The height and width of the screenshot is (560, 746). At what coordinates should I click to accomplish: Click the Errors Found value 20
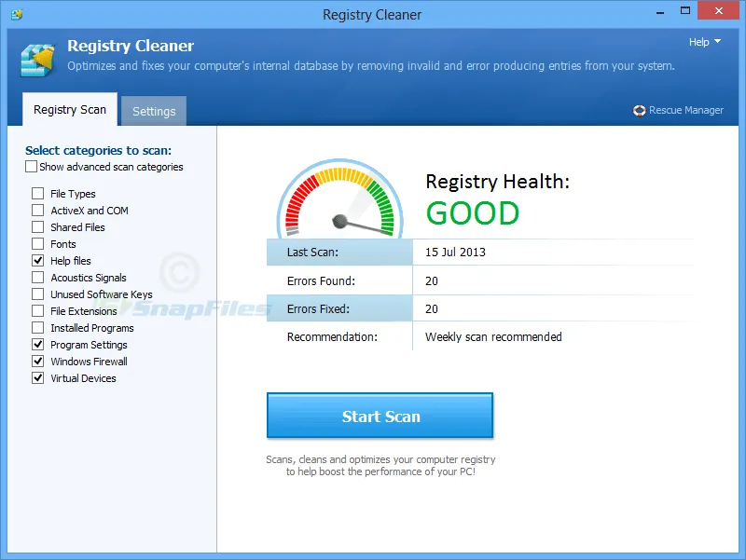point(432,281)
